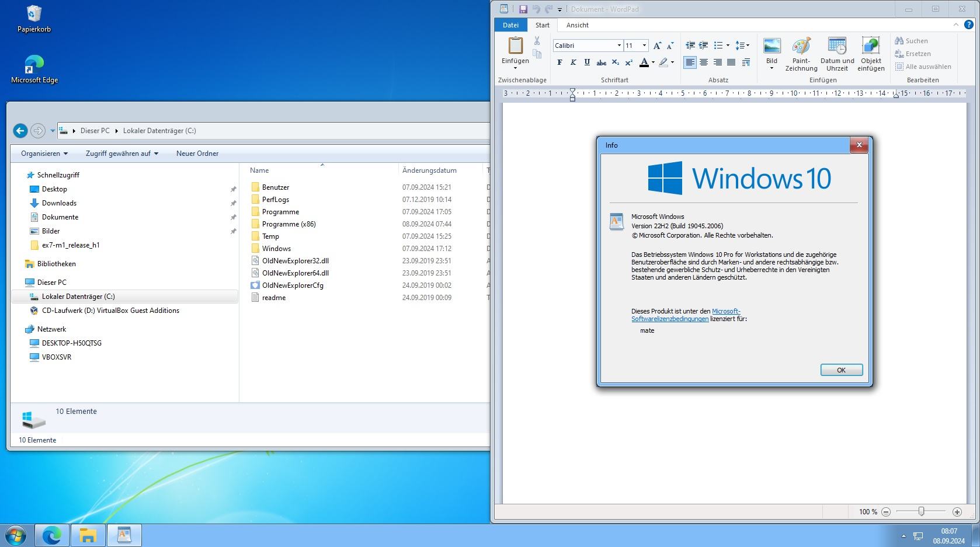980x547 pixels.
Task: Click the bullet list icon
Action: coord(718,46)
